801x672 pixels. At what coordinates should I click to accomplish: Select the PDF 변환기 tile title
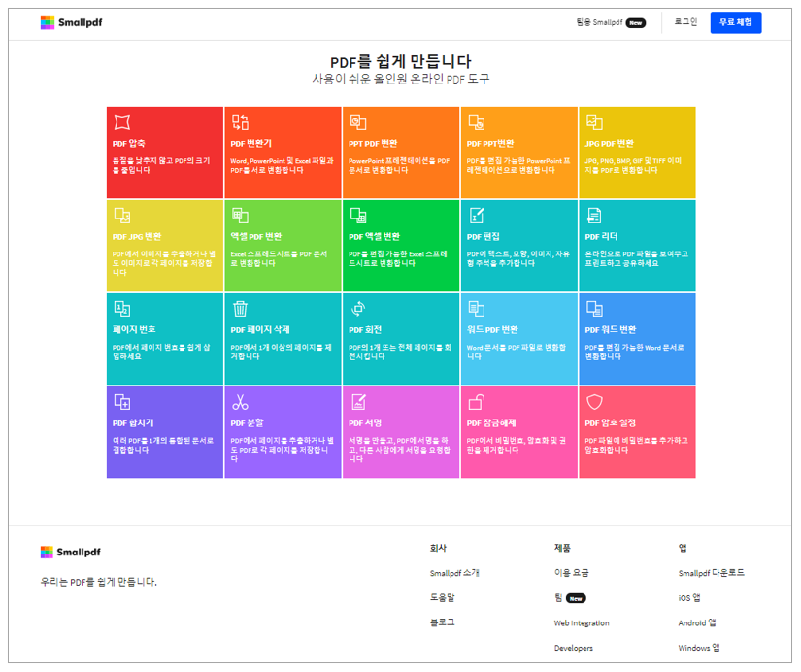(250, 144)
